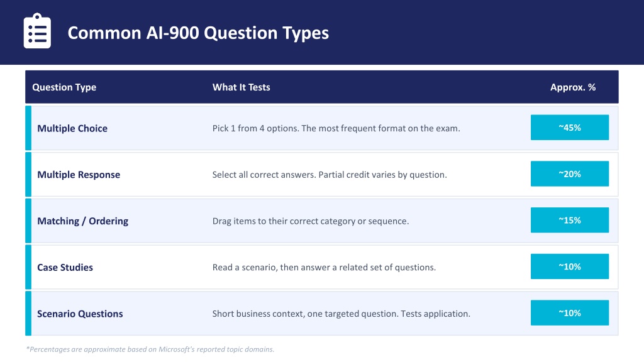Select the slide title Common AI-900 Question Types
The height and width of the screenshot is (362, 644).
(198, 33)
